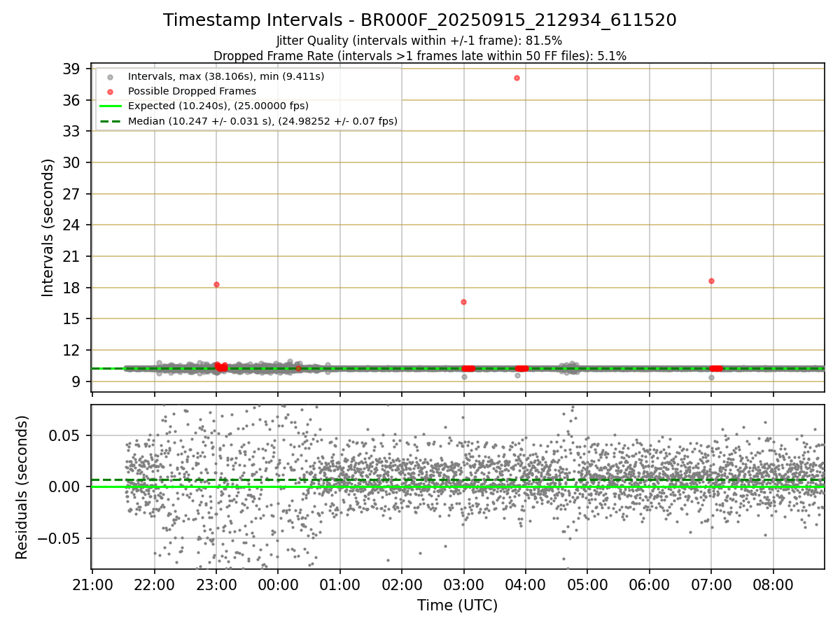Screen dimensions: 840x630
Task: Click y-axis tick label "36"
Action: [71, 100]
